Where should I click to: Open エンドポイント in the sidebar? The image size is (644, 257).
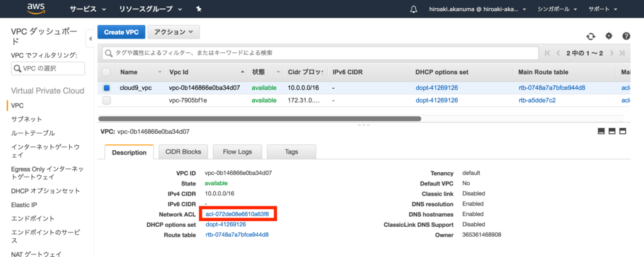click(x=33, y=219)
